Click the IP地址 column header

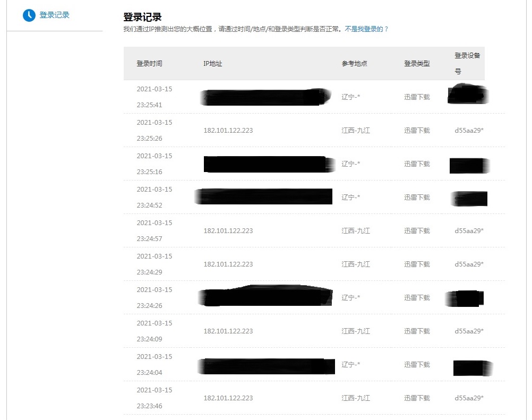(x=212, y=63)
